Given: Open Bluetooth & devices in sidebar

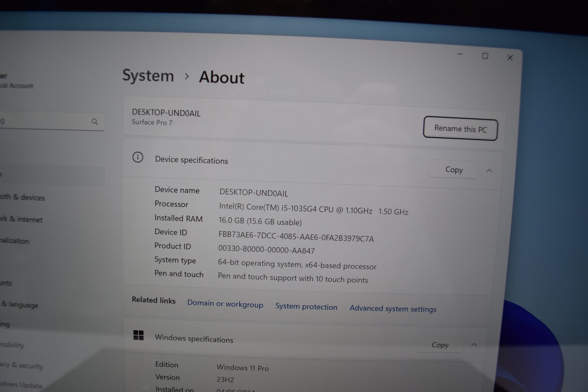Looking at the screenshot, I should pos(22,197).
